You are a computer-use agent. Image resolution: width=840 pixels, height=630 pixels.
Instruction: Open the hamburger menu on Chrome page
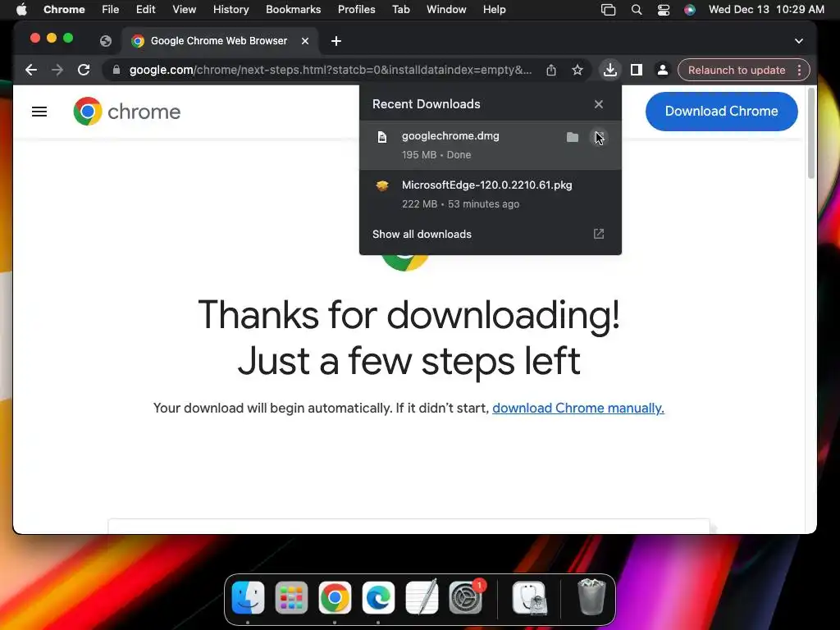pyautogui.click(x=39, y=112)
